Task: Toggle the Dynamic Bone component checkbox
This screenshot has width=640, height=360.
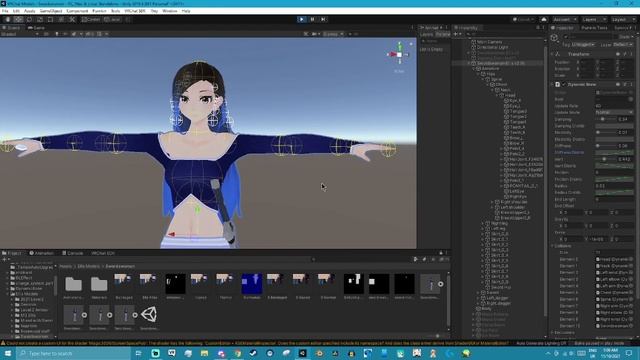Action: [x=564, y=84]
